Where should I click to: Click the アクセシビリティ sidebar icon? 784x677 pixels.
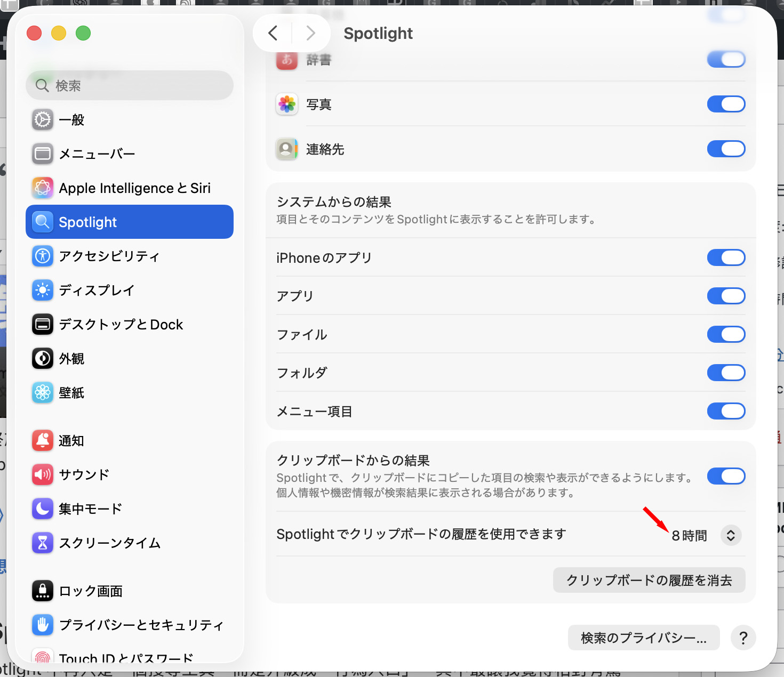[x=43, y=256]
